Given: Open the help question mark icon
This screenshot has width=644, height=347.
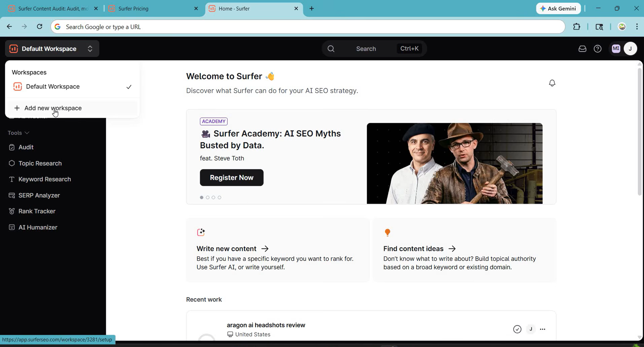Looking at the screenshot, I should (x=598, y=49).
